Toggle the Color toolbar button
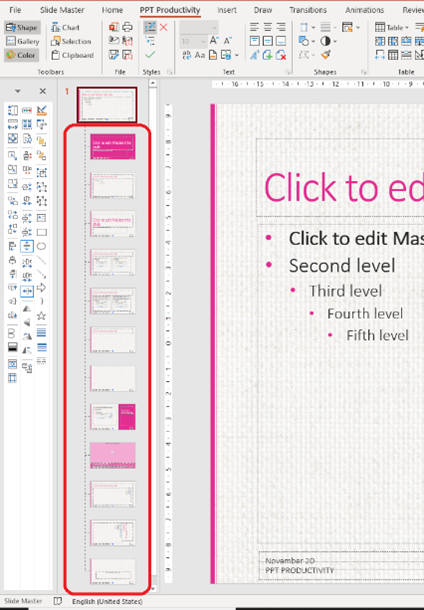Image resolution: width=424 pixels, height=610 pixels. (x=21, y=55)
